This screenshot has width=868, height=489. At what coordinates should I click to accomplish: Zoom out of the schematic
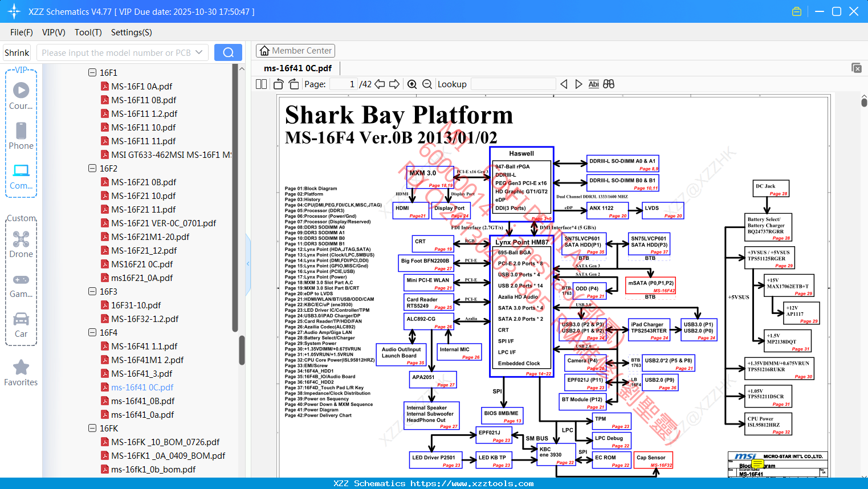[x=427, y=84]
